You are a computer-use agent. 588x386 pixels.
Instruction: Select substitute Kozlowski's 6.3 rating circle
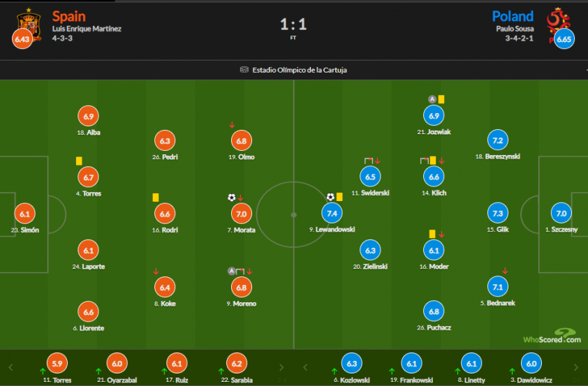[352, 364]
